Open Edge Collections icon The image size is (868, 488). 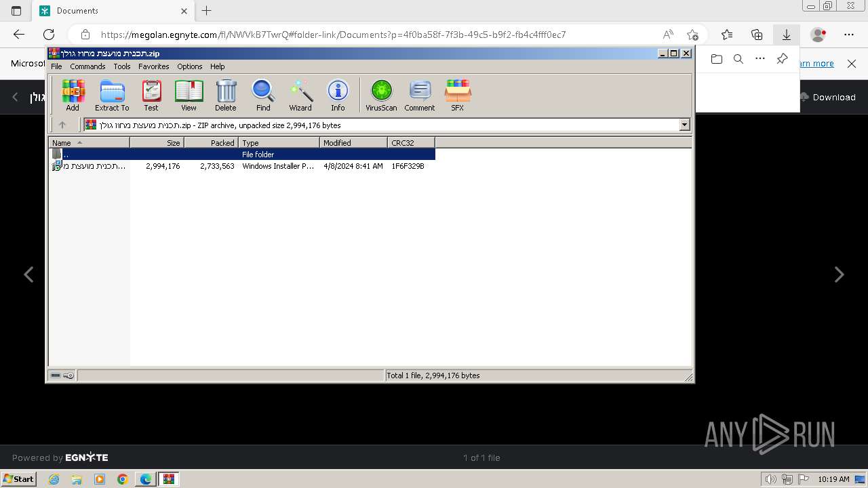tap(757, 35)
